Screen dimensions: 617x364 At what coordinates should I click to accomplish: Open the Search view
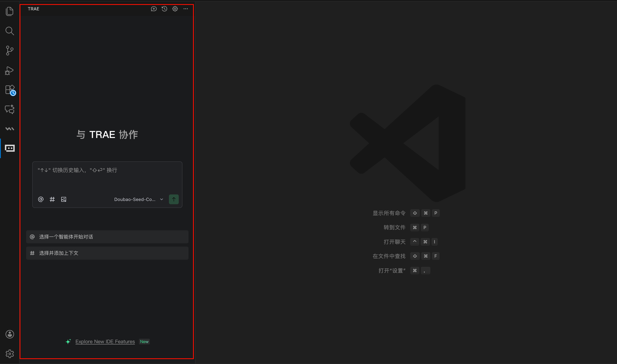pyautogui.click(x=10, y=31)
